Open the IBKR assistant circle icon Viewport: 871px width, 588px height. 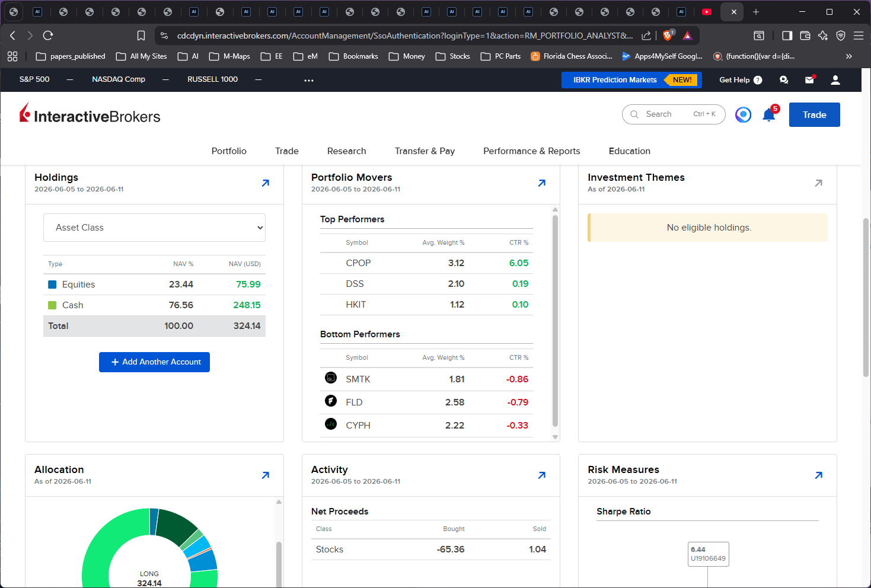pyautogui.click(x=743, y=115)
